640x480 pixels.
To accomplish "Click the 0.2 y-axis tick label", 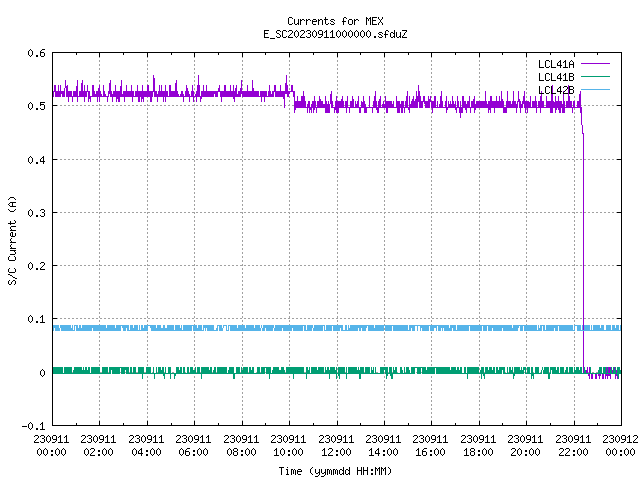I will pyautogui.click(x=36, y=266).
